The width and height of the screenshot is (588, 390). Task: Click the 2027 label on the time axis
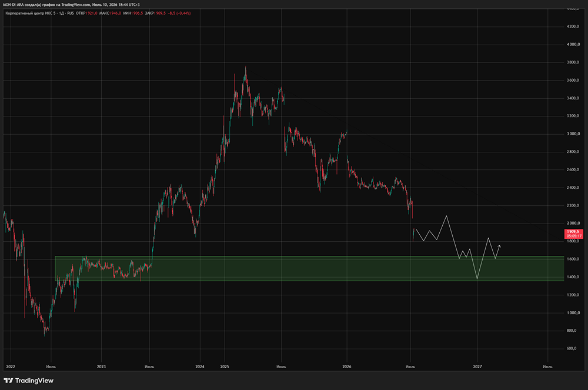[x=477, y=366]
